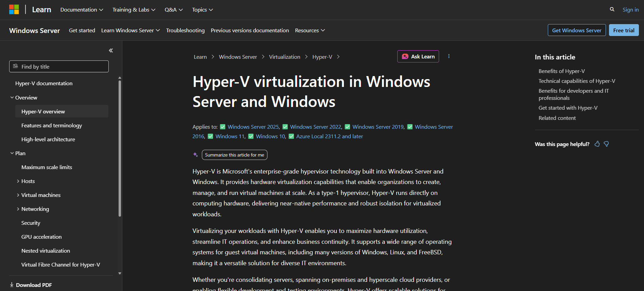
Task: Expand the Hosts tree node
Action: coord(18,181)
